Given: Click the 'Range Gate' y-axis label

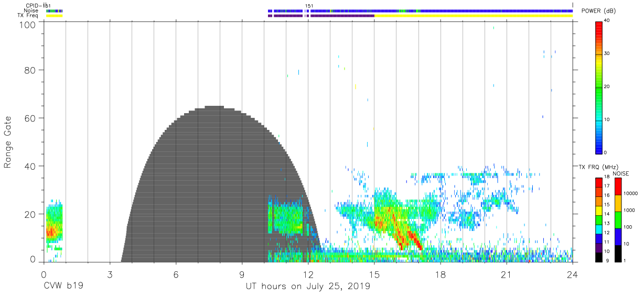Looking at the screenshot, I should (8, 142).
